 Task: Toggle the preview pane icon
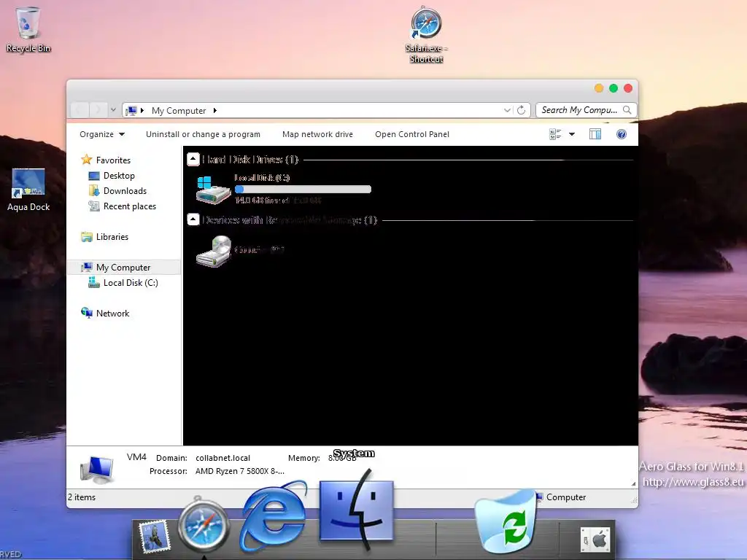(595, 134)
